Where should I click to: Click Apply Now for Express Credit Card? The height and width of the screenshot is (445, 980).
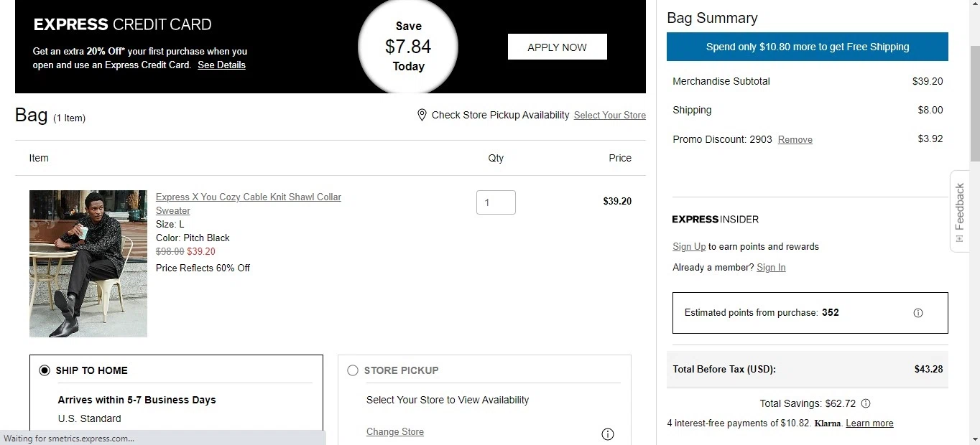(557, 47)
